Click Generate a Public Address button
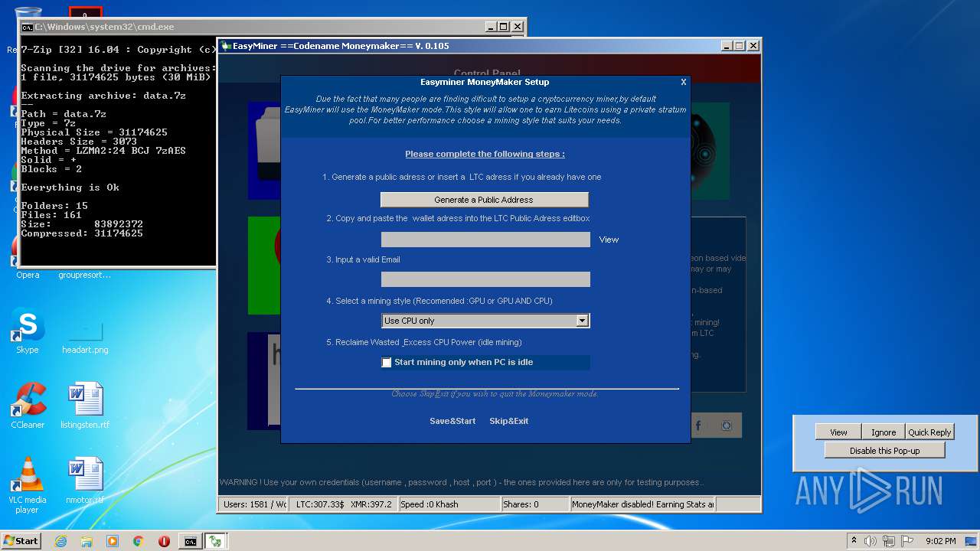 (x=484, y=200)
